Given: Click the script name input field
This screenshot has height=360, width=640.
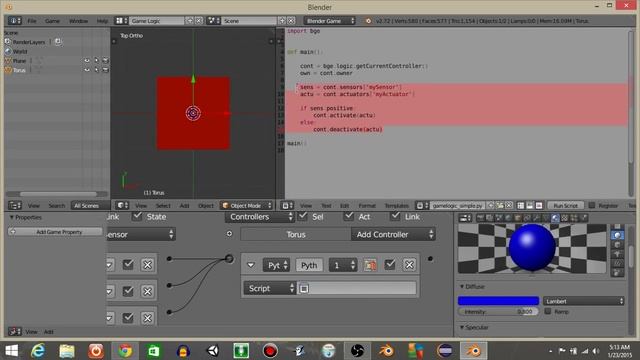Looking at the screenshot, I should pos(356,288).
